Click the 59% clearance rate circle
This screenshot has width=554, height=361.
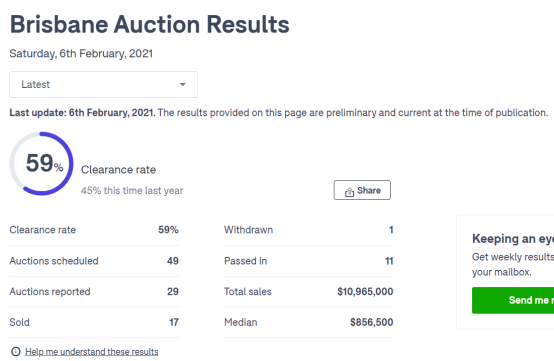click(42, 164)
